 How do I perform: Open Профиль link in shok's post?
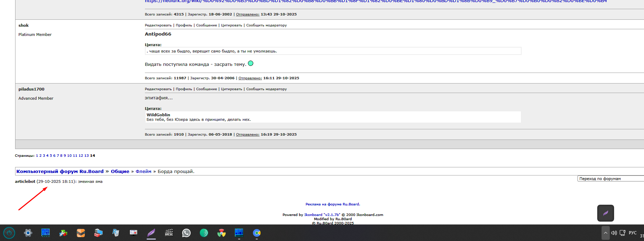pos(184,25)
